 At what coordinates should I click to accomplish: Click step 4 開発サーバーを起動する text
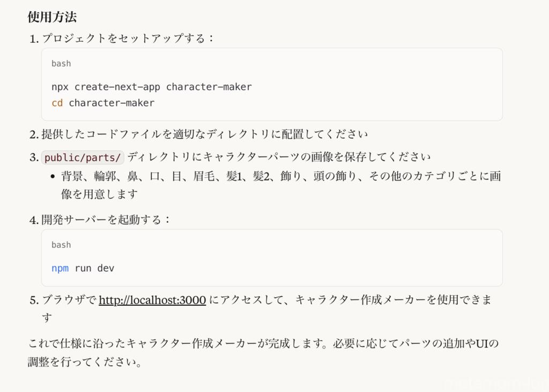tap(106, 220)
